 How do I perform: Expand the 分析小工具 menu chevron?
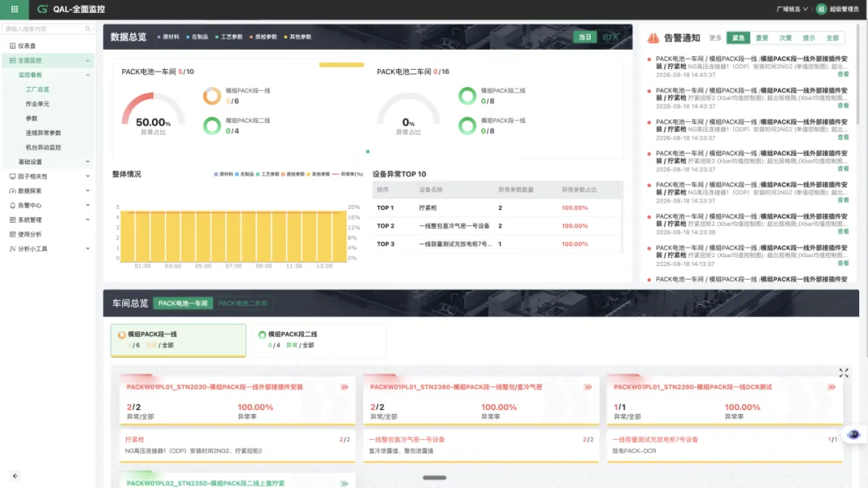click(x=88, y=248)
